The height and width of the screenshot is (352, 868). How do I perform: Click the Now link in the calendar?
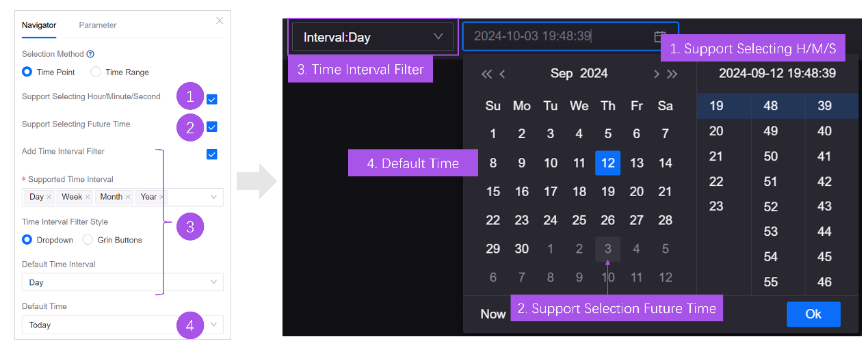tap(492, 314)
